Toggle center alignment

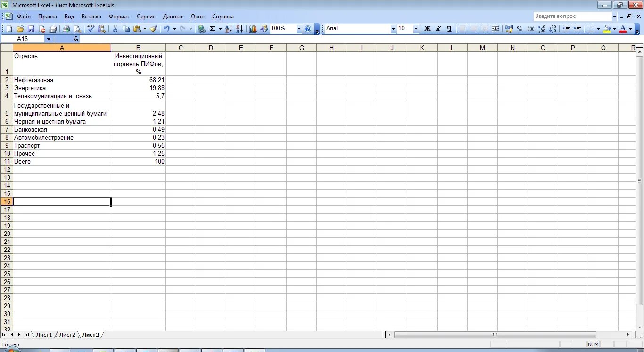[x=473, y=29]
